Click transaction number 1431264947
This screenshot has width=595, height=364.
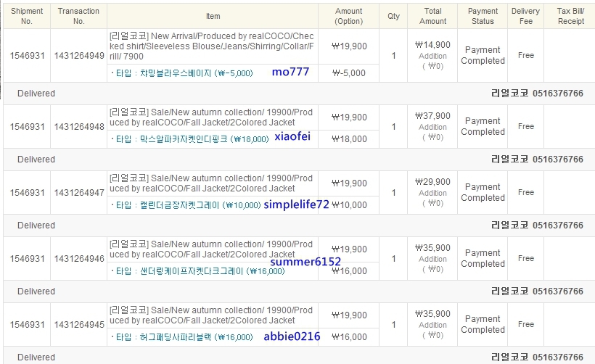coord(79,193)
